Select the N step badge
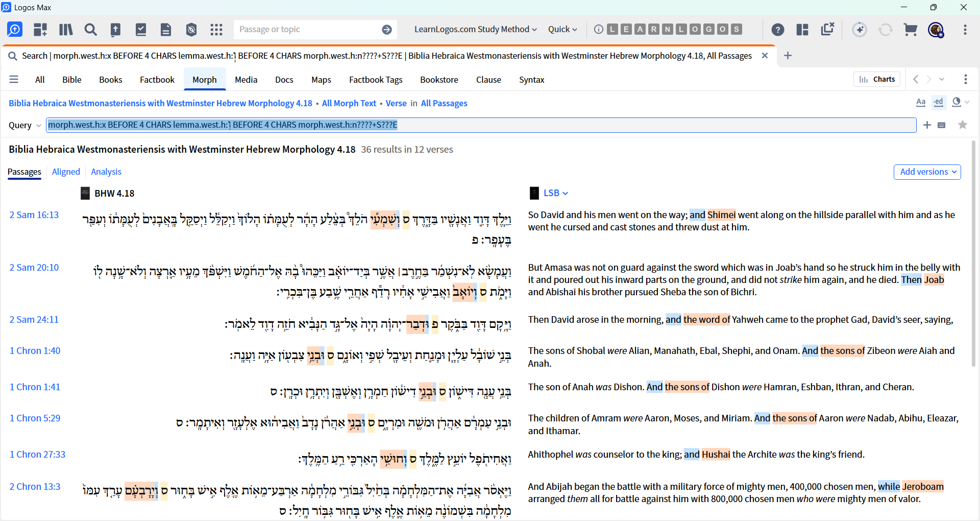Image resolution: width=980 pixels, height=521 pixels. (x=668, y=29)
